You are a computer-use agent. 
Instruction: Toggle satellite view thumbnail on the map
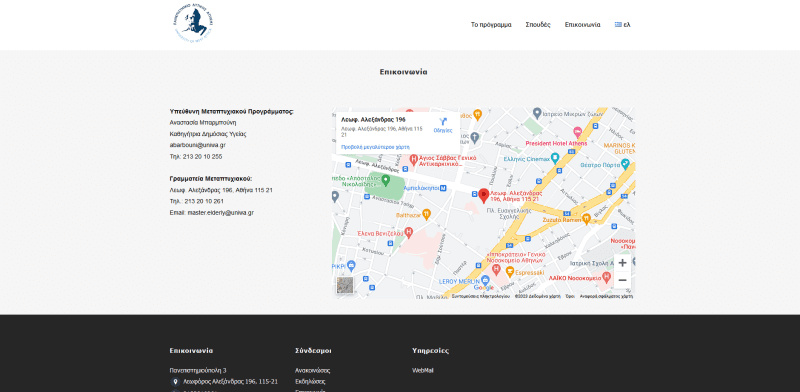[x=345, y=285]
